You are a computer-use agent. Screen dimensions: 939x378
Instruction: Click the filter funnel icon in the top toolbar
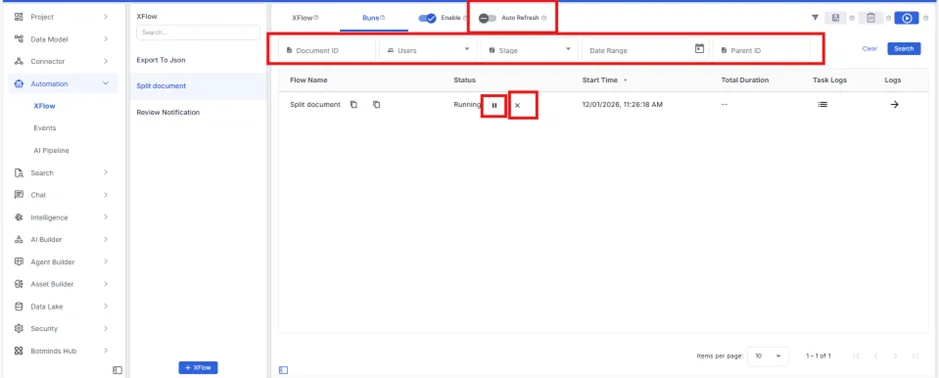click(815, 18)
